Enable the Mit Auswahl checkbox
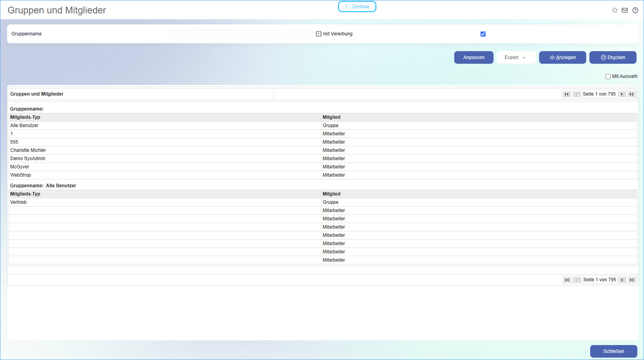This screenshot has height=360, width=644. 608,76
